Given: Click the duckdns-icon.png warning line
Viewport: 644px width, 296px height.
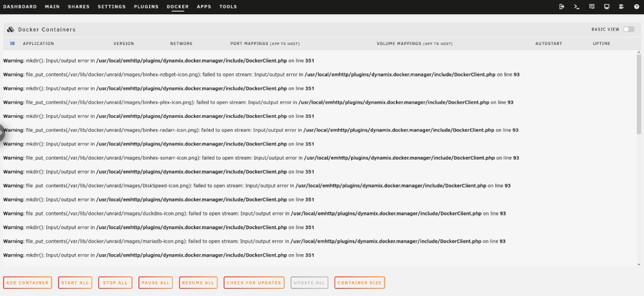Looking at the screenshot, I should click(x=254, y=214).
